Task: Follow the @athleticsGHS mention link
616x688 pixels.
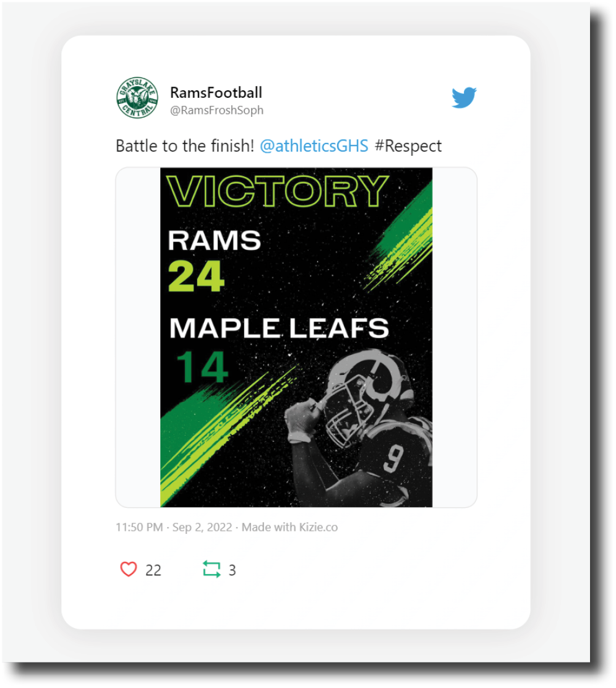Action: click(314, 146)
